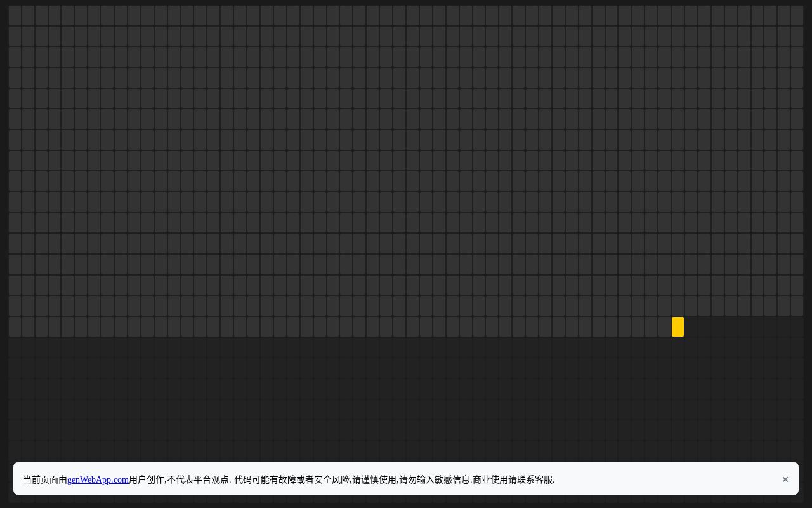
Task: Click the top-row cell in the yellow cell's column
Action: pyautogui.click(x=678, y=15)
